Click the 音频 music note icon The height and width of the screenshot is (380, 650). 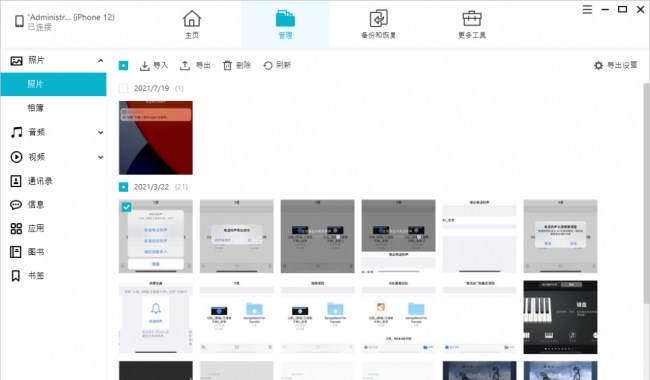tap(16, 132)
